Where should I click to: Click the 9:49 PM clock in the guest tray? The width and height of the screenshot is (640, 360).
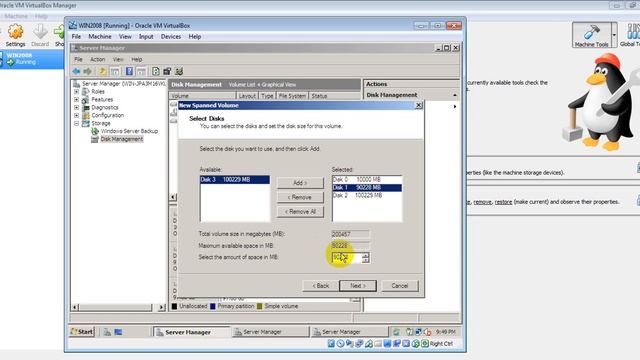(x=445, y=332)
